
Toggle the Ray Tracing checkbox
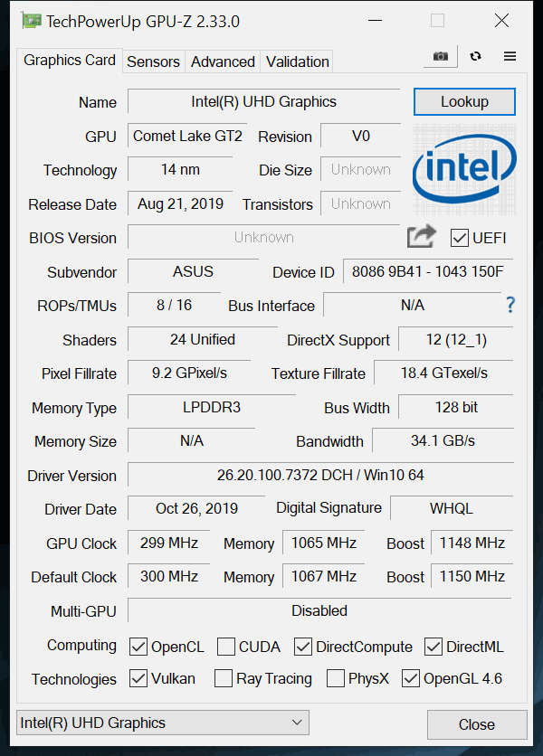(x=224, y=678)
